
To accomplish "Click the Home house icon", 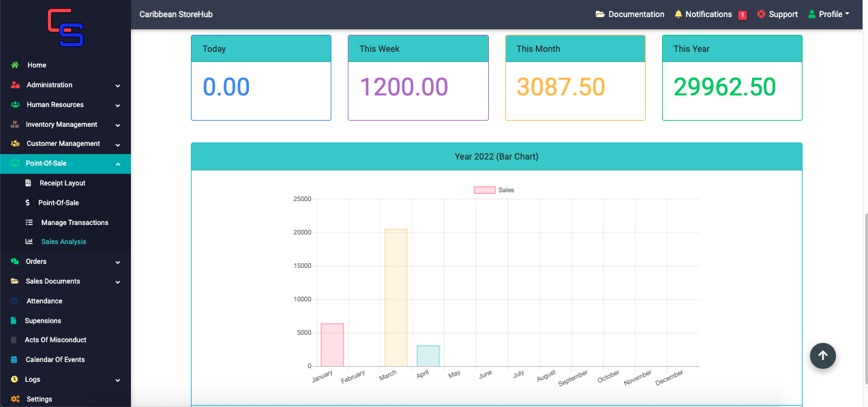I will click(15, 65).
